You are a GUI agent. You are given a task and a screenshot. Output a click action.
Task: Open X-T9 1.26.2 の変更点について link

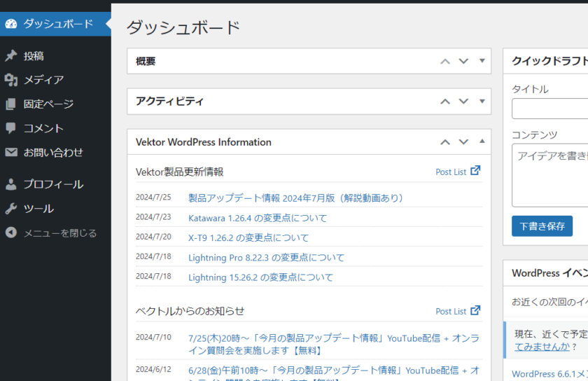click(x=248, y=237)
